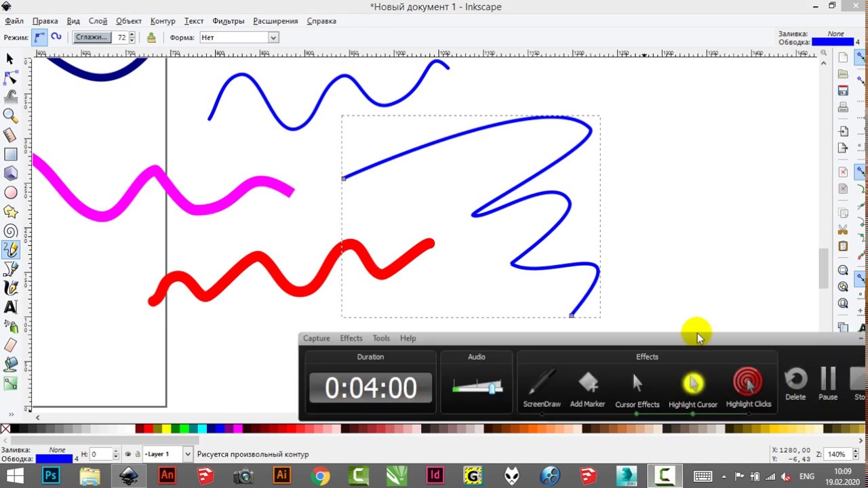Viewport: 868px width, 488px height.
Task: Click the Print document icon
Action: pyautogui.click(x=843, y=107)
